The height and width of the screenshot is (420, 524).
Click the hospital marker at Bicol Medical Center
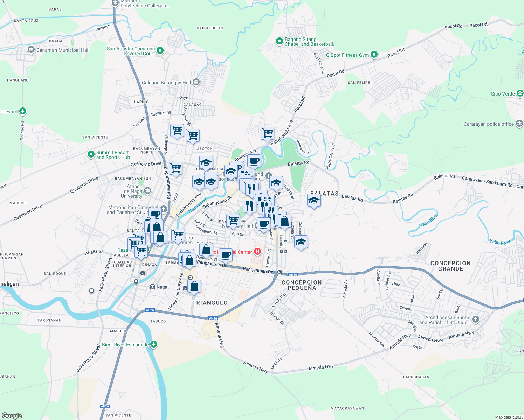click(258, 252)
